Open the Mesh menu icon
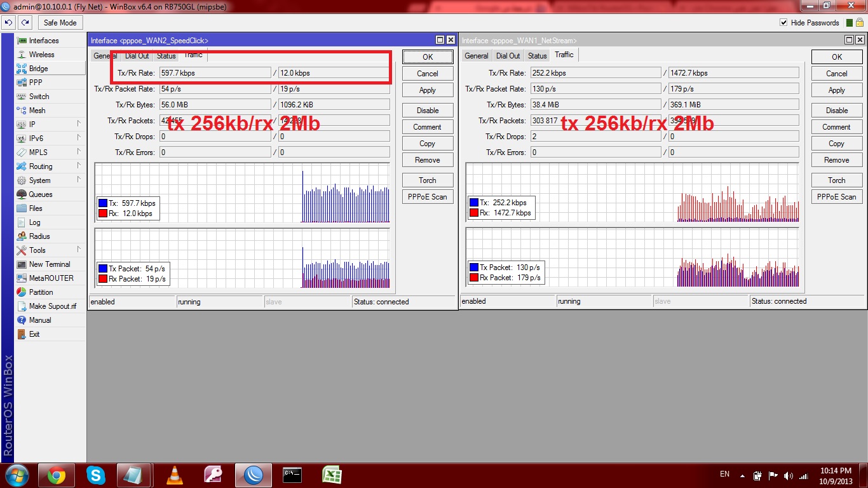The image size is (868, 488). click(x=22, y=111)
